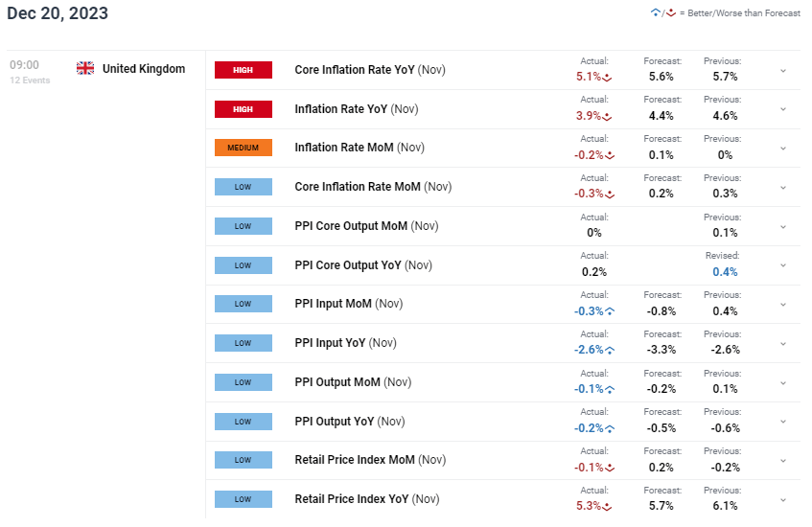Expand PPI Output YoY row chevron
Image resolution: width=812 pixels, height=527 pixels.
(783, 422)
